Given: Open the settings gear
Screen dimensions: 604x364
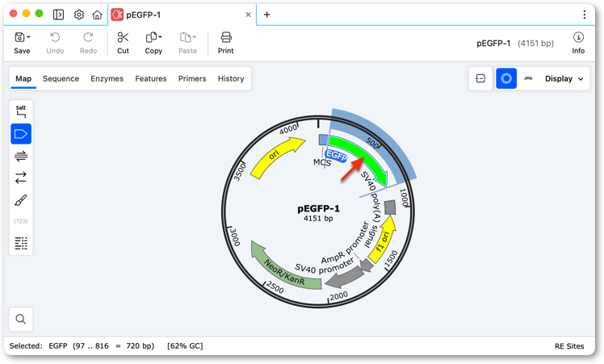Looking at the screenshot, I should pos(79,15).
